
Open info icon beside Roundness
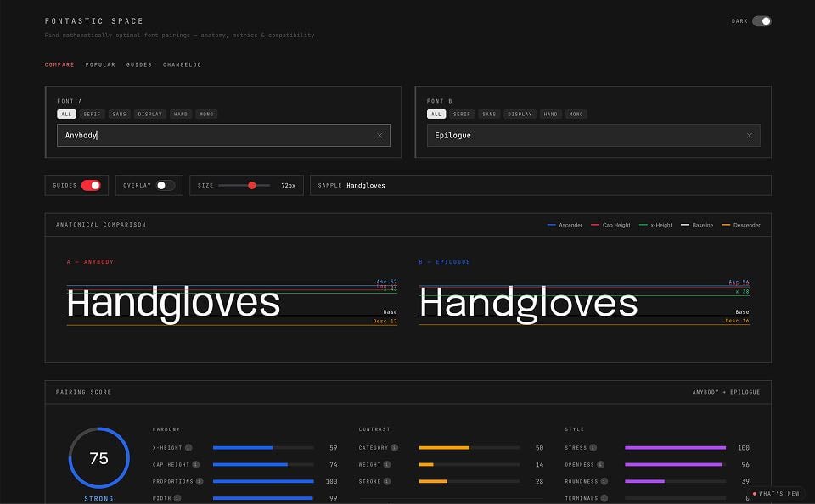click(604, 481)
